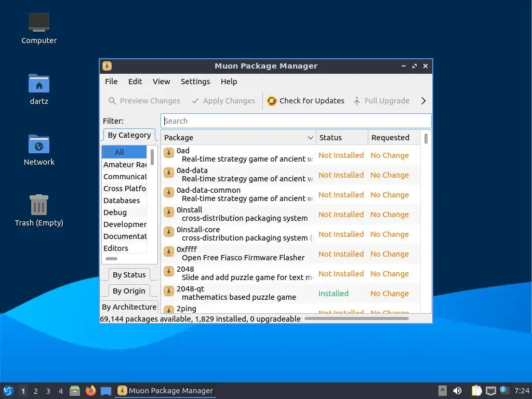This screenshot has width=532, height=399.
Task: Click the 2048 package icon
Action: pos(169,271)
